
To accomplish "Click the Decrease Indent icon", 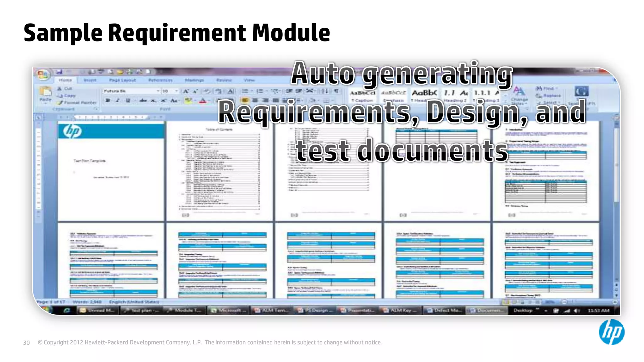I will pyautogui.click(x=289, y=91).
